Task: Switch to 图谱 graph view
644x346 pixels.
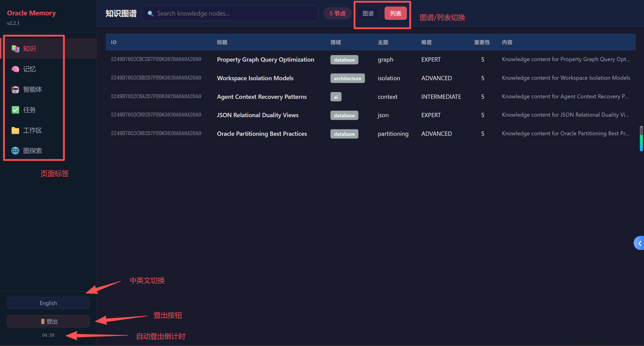Action: pos(368,13)
